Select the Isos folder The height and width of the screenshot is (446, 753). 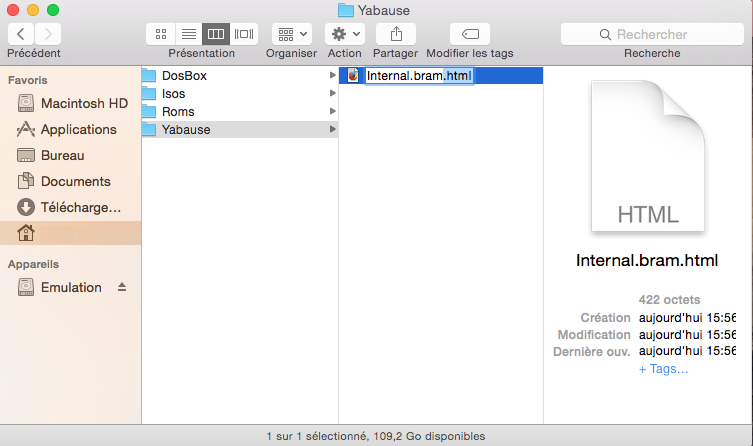tap(239, 93)
